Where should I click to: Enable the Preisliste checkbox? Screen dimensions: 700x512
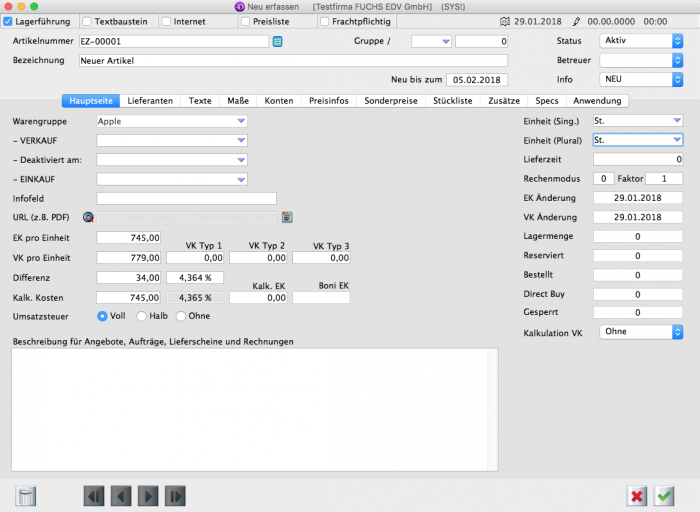(x=246, y=20)
